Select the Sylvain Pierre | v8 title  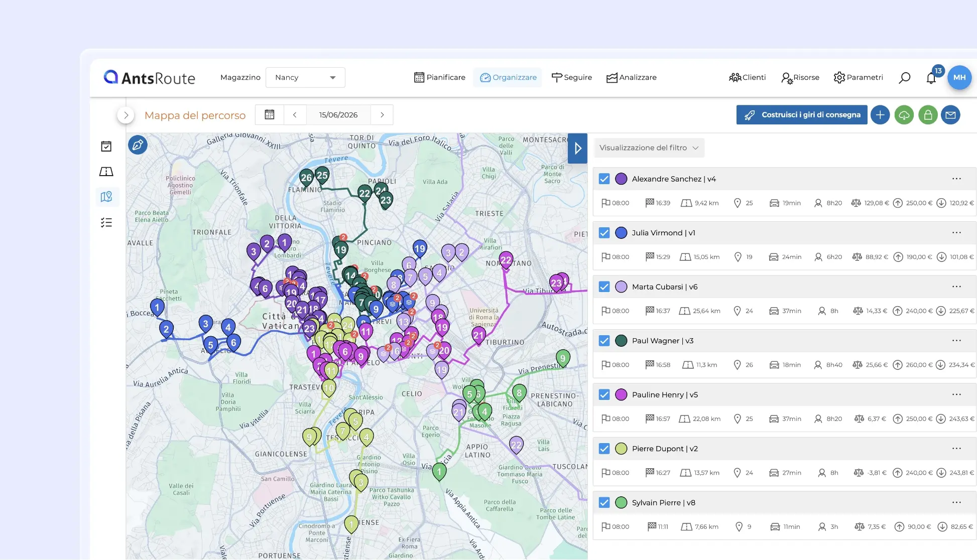pos(664,503)
